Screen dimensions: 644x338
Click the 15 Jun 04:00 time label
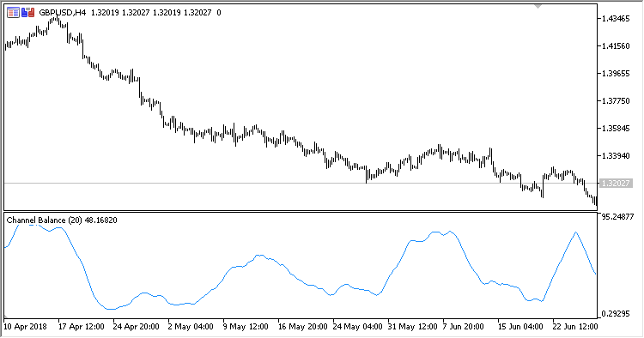[x=520, y=327]
